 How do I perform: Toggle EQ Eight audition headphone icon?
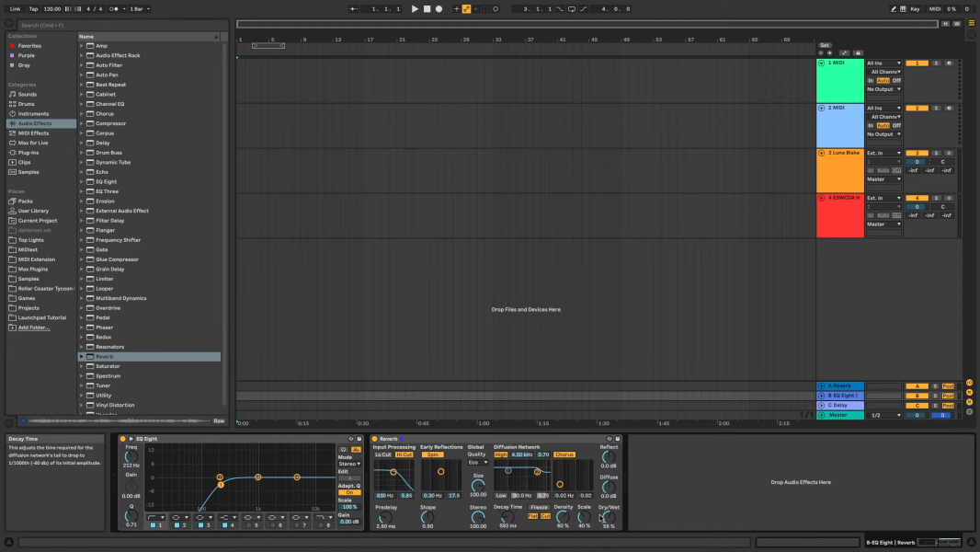tap(343, 450)
